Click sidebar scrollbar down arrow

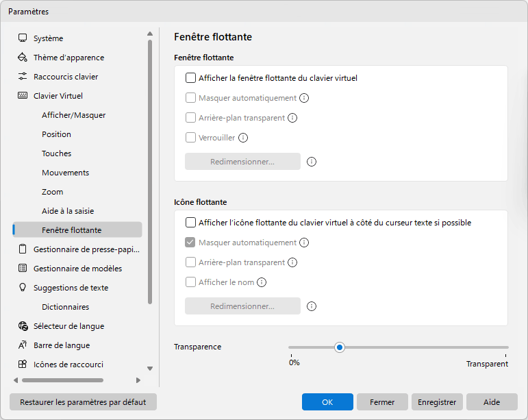[x=150, y=369]
